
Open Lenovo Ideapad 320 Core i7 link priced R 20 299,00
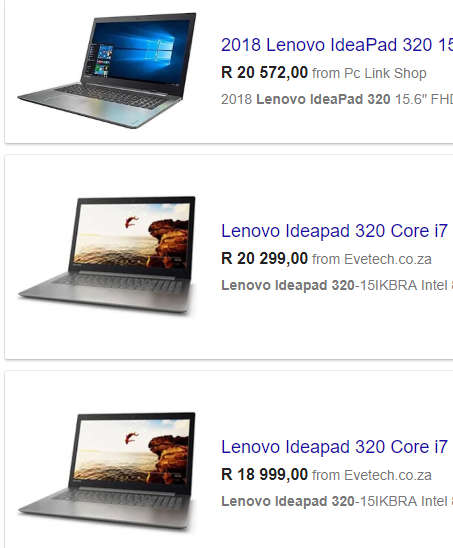335,231
